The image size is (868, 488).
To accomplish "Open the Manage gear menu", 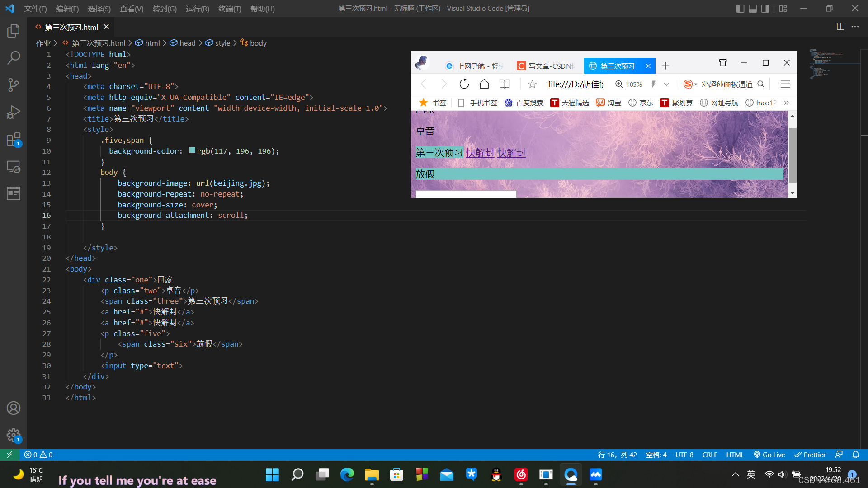I will point(14,435).
